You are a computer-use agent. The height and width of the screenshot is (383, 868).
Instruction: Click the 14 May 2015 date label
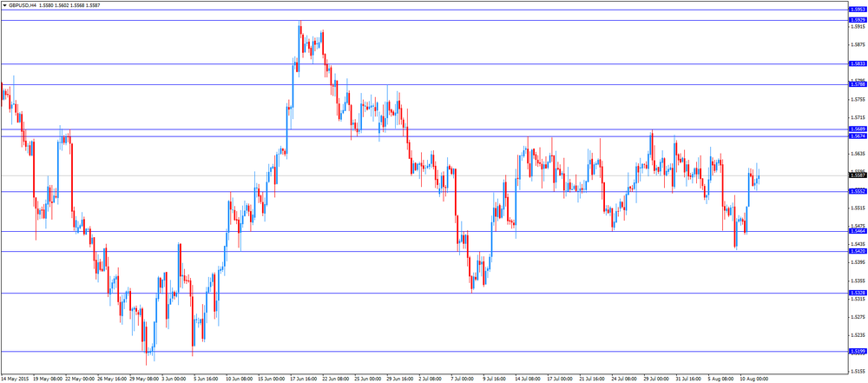(x=13, y=380)
